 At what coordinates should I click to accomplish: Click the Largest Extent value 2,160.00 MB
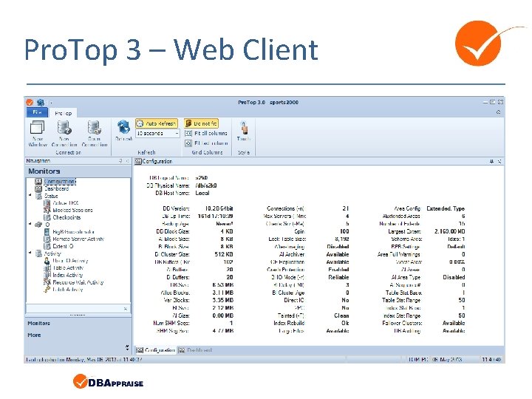(x=449, y=231)
